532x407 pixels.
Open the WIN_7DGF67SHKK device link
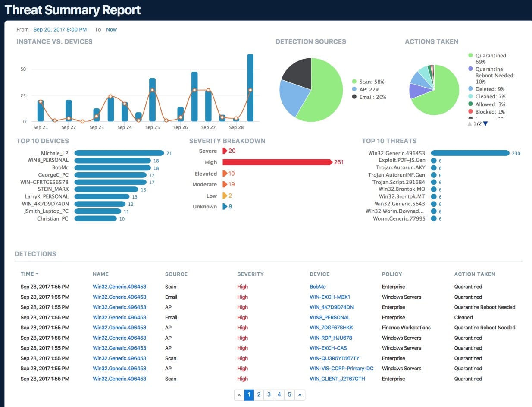tap(331, 328)
